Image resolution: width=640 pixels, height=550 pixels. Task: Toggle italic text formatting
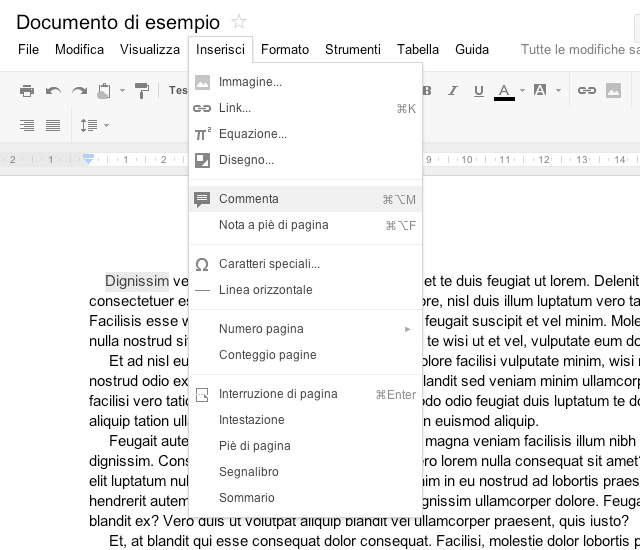[x=453, y=91]
